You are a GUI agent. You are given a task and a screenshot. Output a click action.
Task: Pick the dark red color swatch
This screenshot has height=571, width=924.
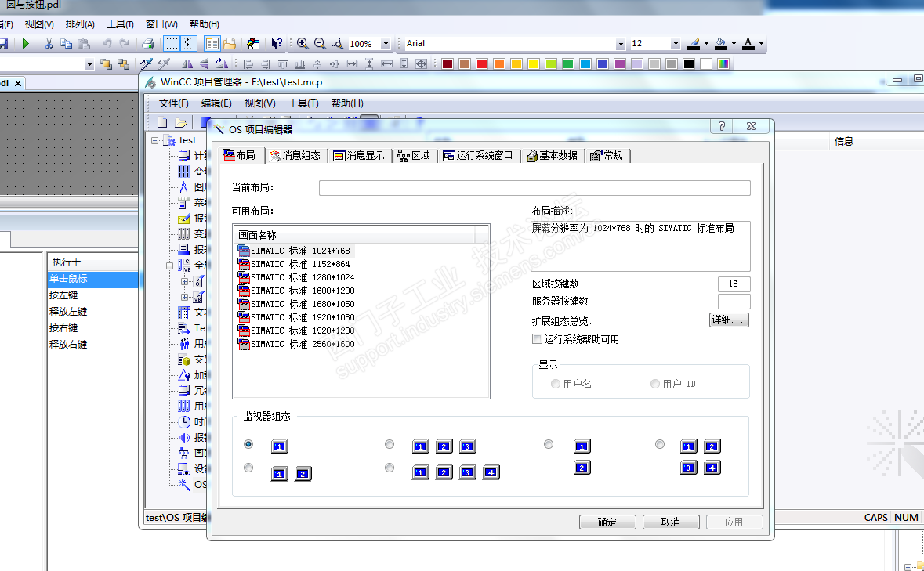448,63
